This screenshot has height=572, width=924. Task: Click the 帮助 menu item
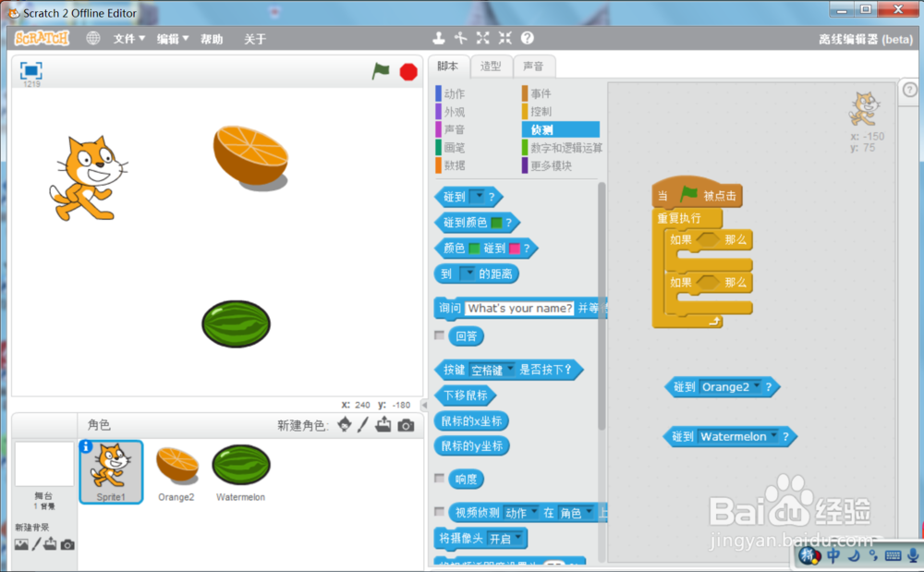(x=212, y=39)
